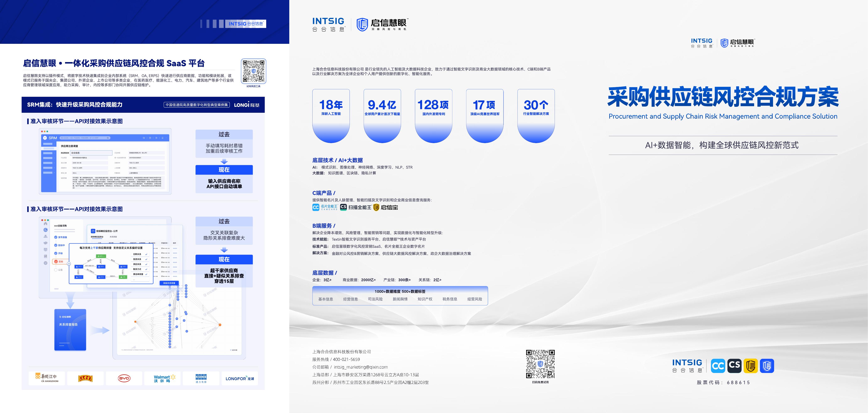Open the dropdown arrow next to the SRM bell

click(166, 138)
